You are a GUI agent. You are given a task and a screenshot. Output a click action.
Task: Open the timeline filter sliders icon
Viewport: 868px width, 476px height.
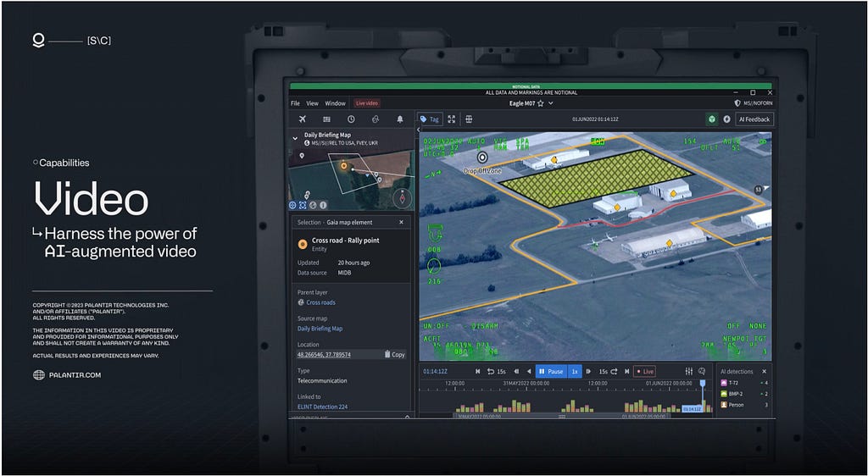coord(688,372)
